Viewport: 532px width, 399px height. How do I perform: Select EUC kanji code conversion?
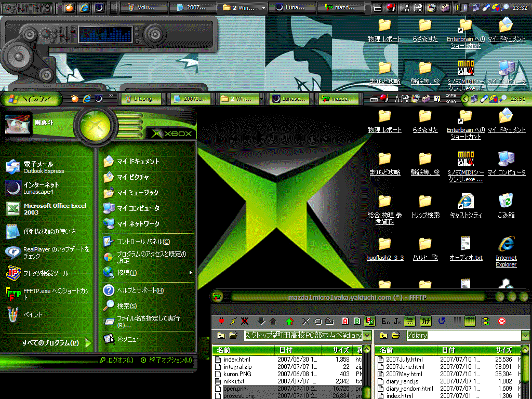point(385,321)
